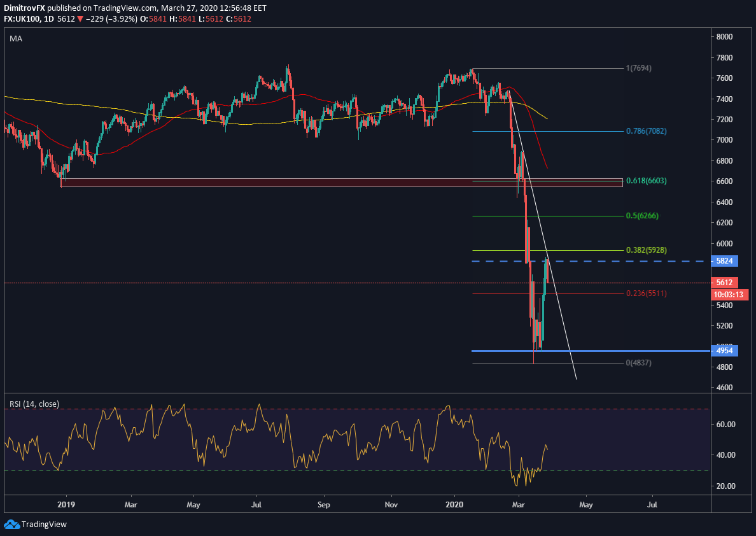The width and height of the screenshot is (756, 536).
Task: Click the Jul date label near 2019
Action: (x=256, y=505)
